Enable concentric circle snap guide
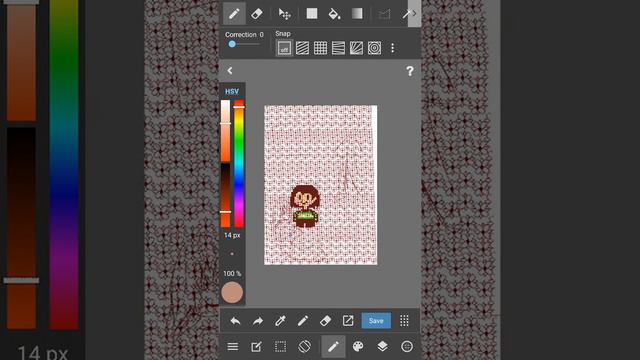Screen dimensions: 640x360 [x=374, y=48]
